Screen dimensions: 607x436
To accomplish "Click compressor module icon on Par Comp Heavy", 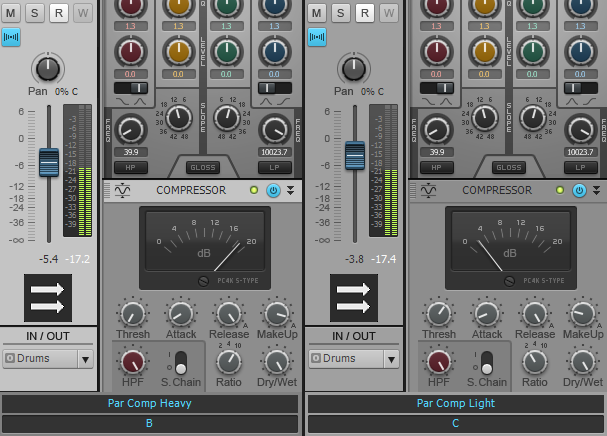I will pyautogui.click(x=122, y=190).
